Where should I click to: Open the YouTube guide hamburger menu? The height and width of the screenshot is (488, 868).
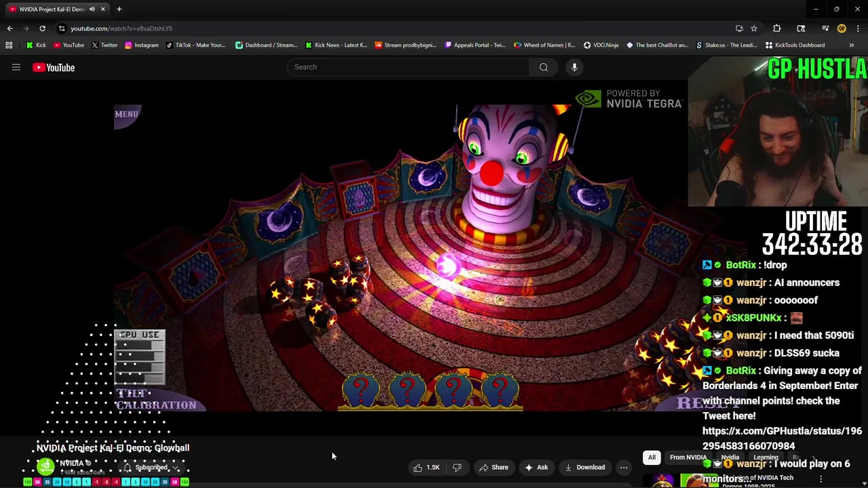coord(16,67)
